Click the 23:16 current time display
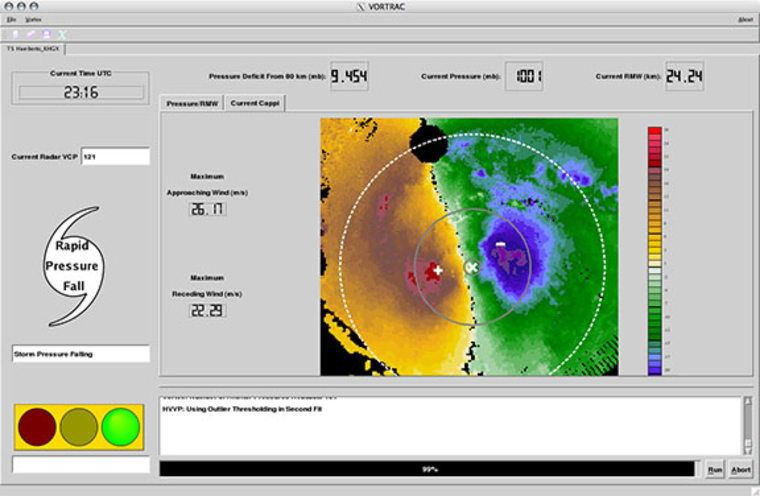 81,92
